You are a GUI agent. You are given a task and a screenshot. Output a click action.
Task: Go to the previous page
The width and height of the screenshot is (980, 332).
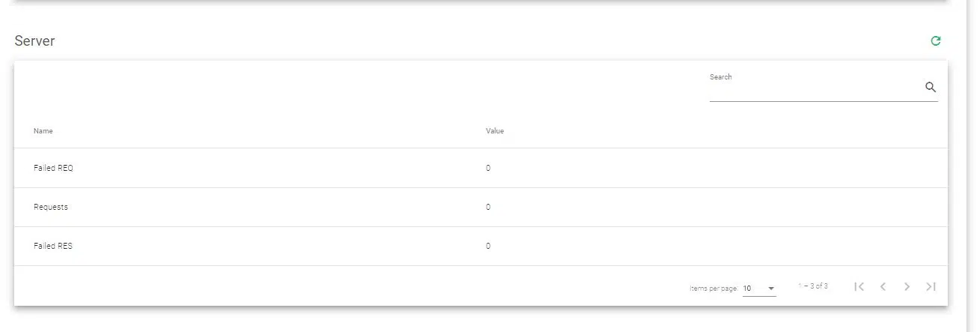pos(883,286)
